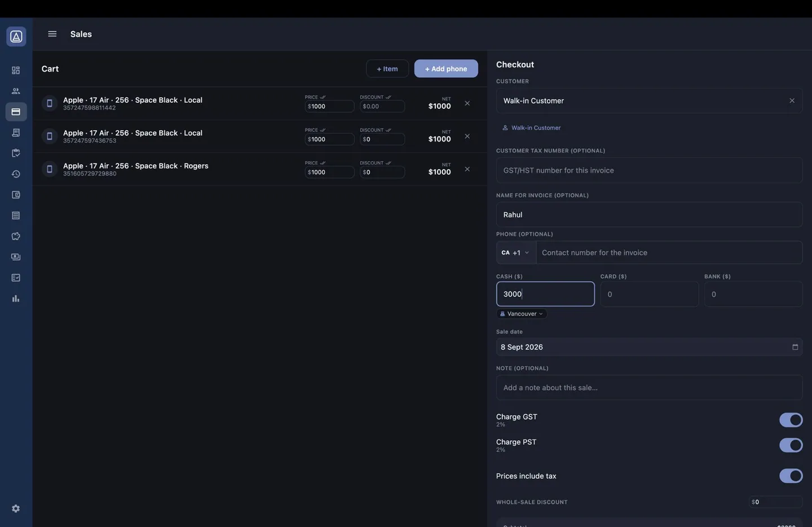Click the Sale date field
812x527 pixels.
649,347
